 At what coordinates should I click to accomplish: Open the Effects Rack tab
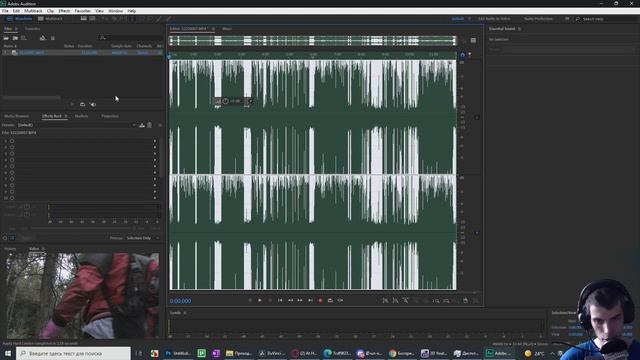[x=51, y=116]
